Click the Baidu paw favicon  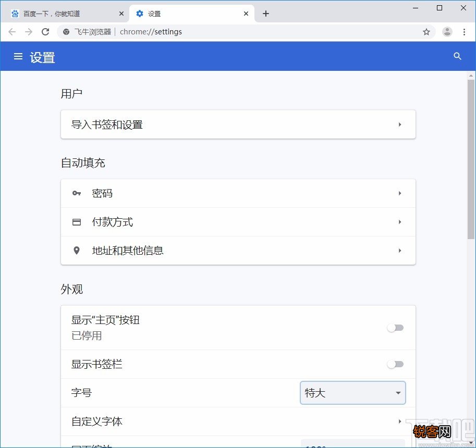tap(15, 14)
